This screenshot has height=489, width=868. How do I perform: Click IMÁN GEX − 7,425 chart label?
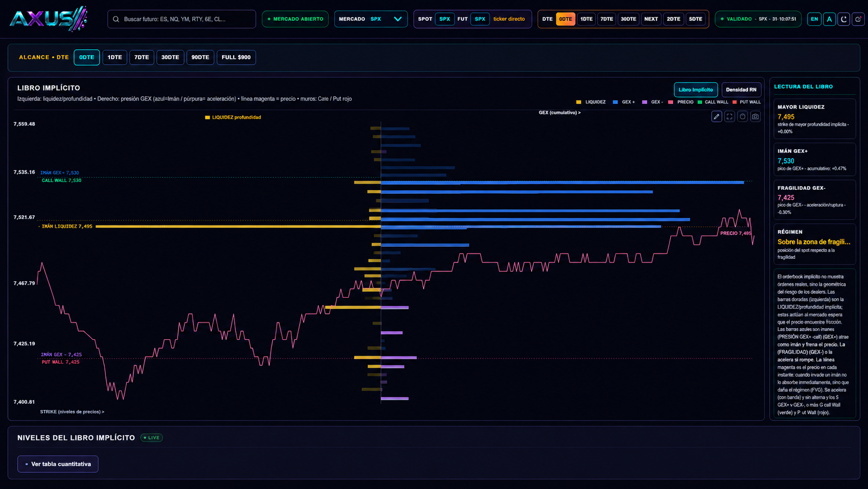[61, 354]
